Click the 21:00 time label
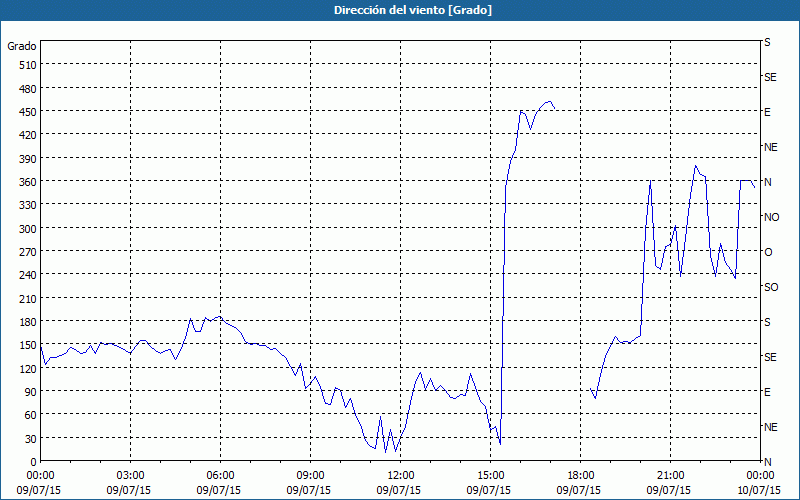The width and height of the screenshot is (800, 500). coord(670,476)
